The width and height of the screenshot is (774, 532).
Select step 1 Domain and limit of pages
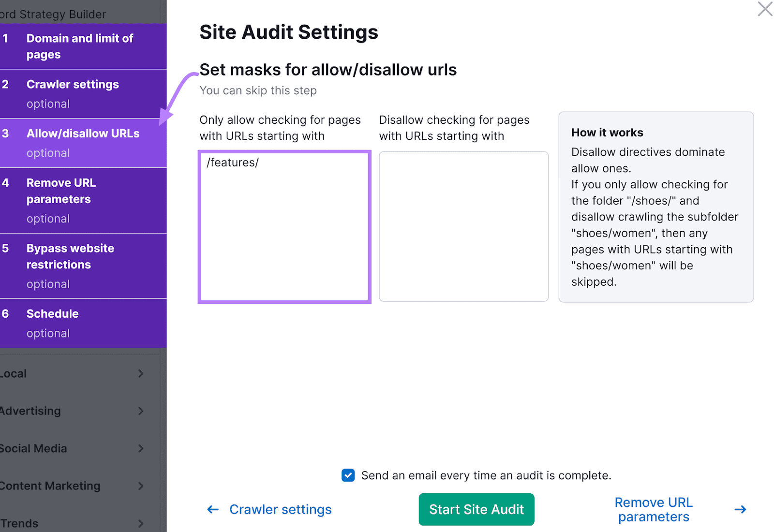(x=82, y=46)
